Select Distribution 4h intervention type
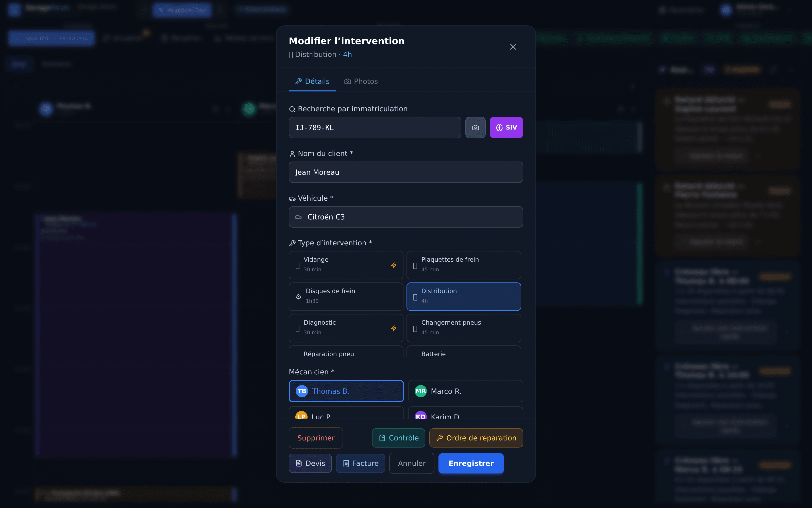Viewport: 812px width, 508px height. pos(463,296)
